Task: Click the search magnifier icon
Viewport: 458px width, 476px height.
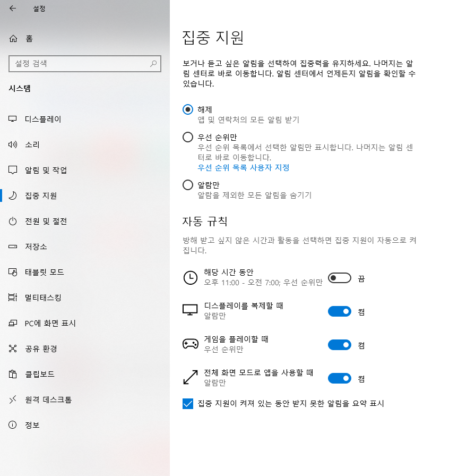Action: [x=153, y=63]
